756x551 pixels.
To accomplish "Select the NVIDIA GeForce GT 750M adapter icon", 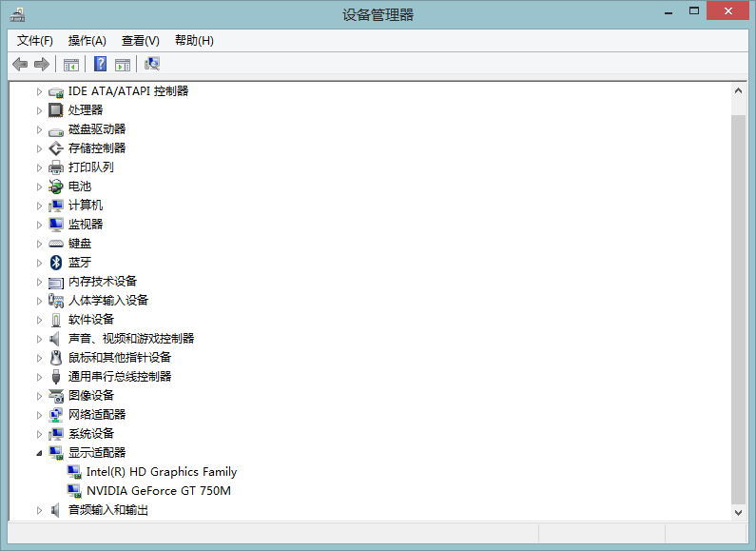I will [74, 491].
